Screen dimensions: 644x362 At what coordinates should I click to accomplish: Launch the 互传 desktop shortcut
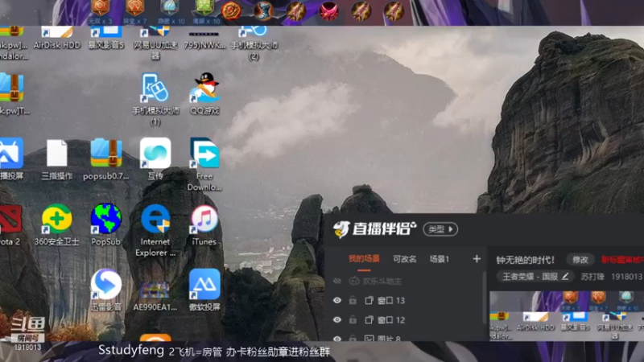[x=155, y=159]
